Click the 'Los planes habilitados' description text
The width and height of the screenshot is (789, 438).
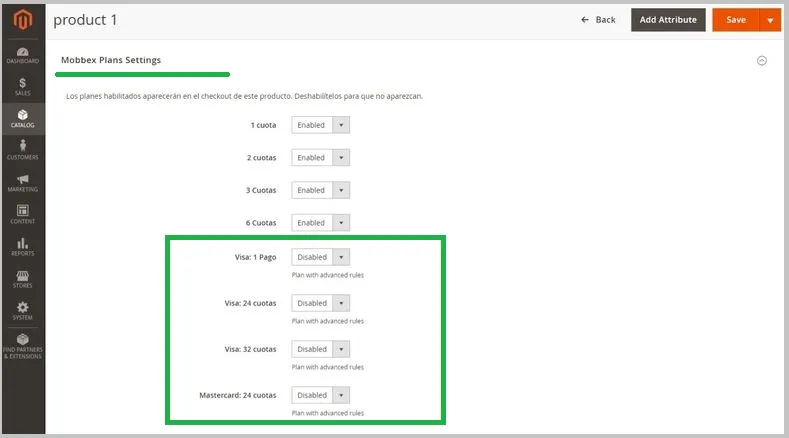click(244, 96)
